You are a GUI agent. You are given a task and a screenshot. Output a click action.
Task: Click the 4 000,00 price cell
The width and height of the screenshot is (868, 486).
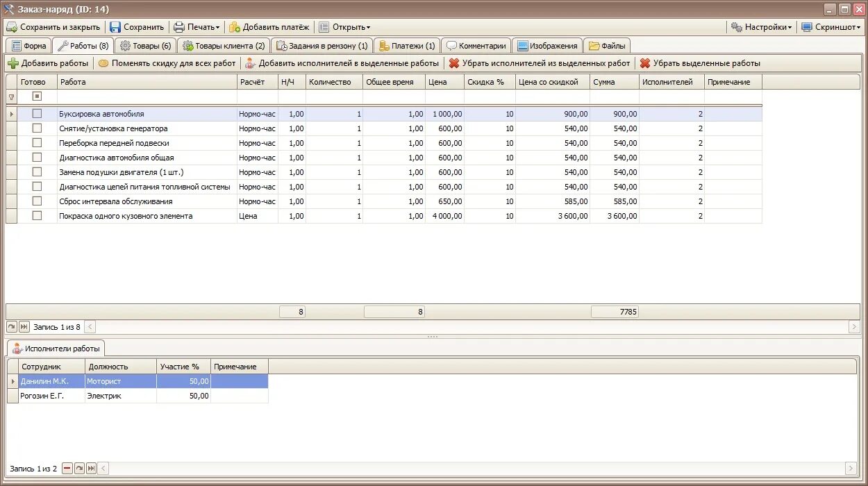(445, 216)
